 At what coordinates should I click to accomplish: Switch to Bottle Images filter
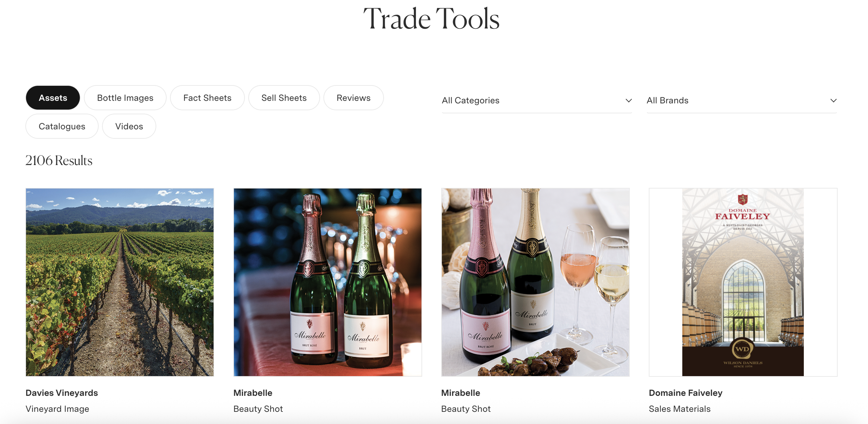pos(125,98)
